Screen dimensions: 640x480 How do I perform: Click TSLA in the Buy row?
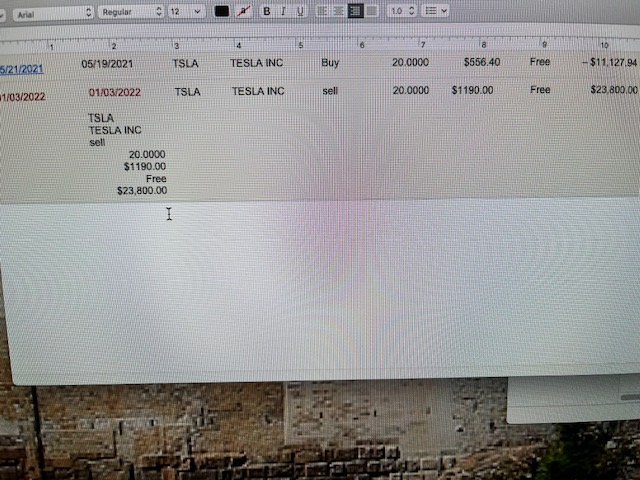(x=185, y=63)
